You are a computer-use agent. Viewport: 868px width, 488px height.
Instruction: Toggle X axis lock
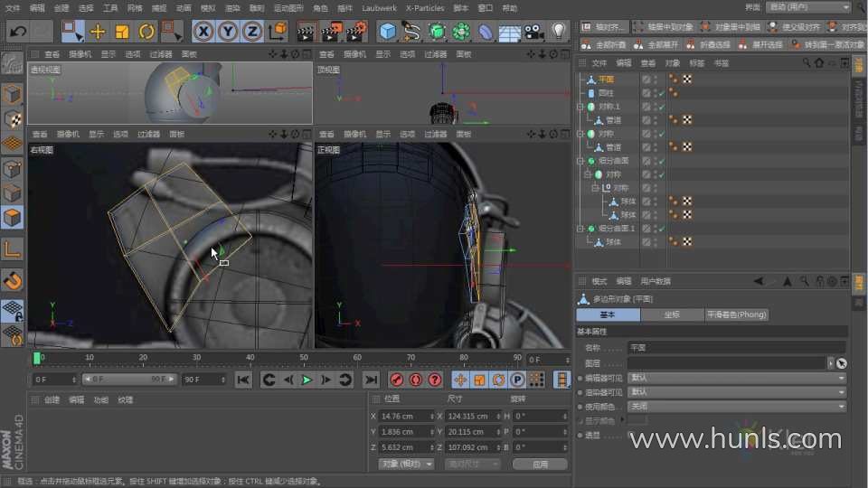pyautogui.click(x=203, y=31)
